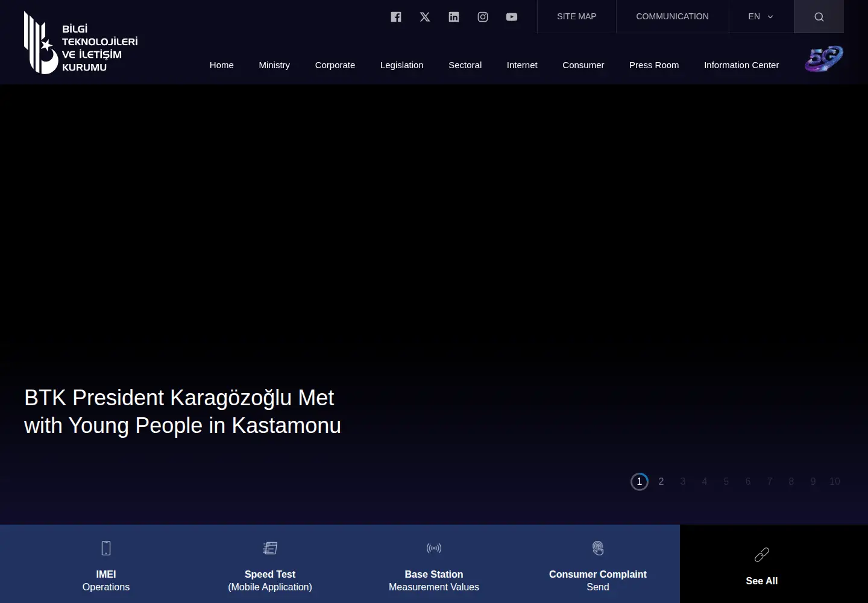This screenshot has height=603, width=868.
Task: Open the Sectoral menu
Action: [465, 65]
